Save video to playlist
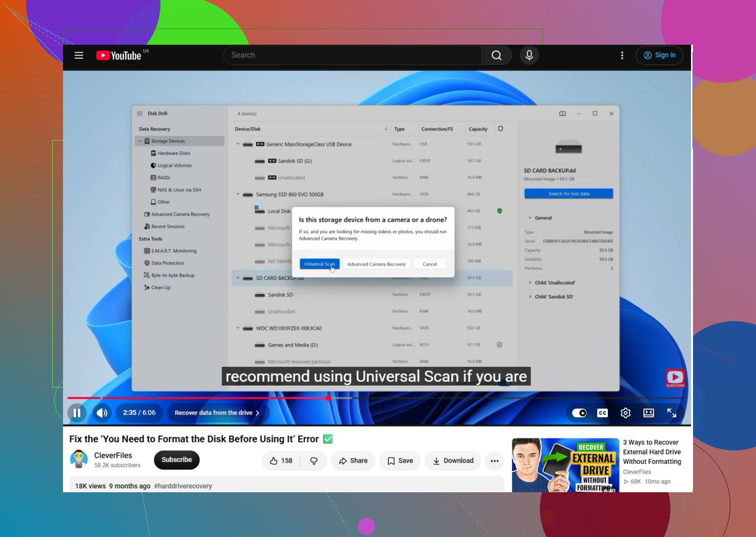 [x=400, y=461]
